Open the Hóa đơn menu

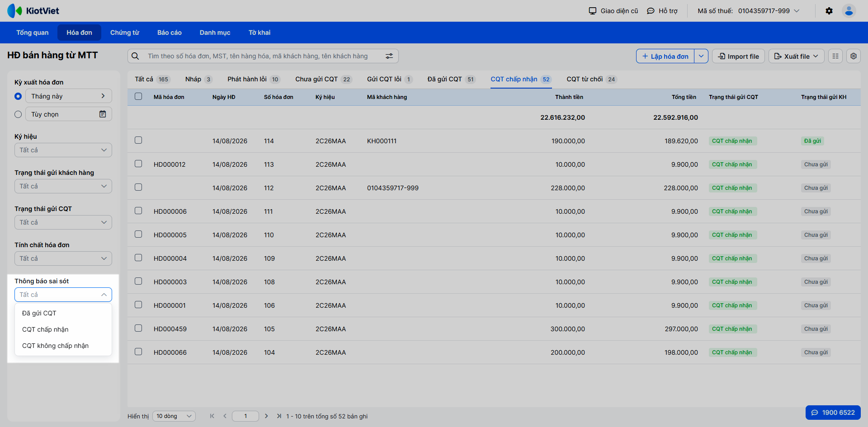click(79, 33)
